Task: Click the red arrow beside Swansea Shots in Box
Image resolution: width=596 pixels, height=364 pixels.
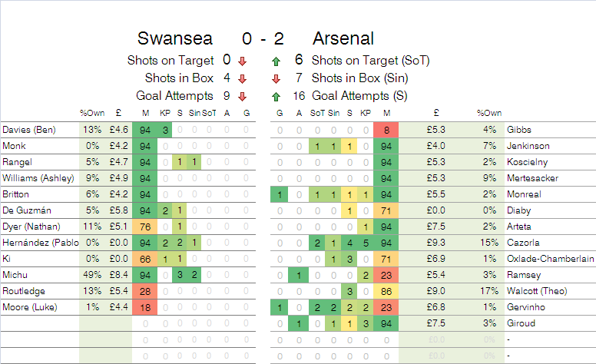Action: [243, 78]
